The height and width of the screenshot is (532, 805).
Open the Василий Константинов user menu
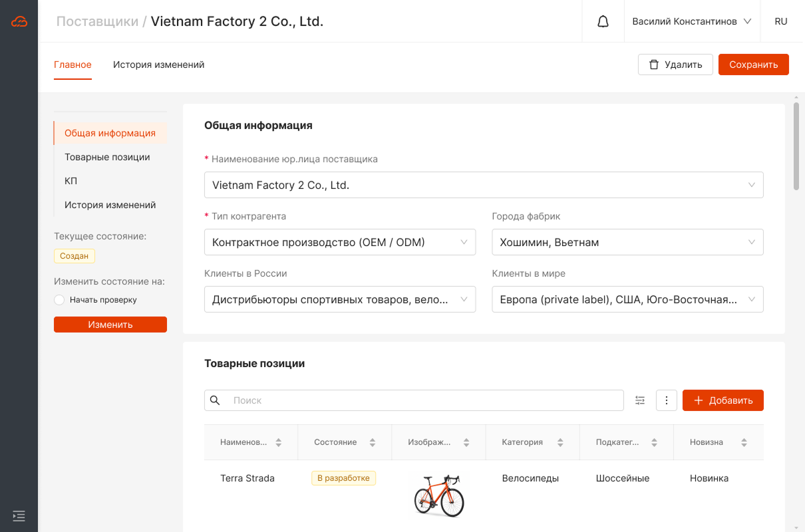(x=691, y=21)
